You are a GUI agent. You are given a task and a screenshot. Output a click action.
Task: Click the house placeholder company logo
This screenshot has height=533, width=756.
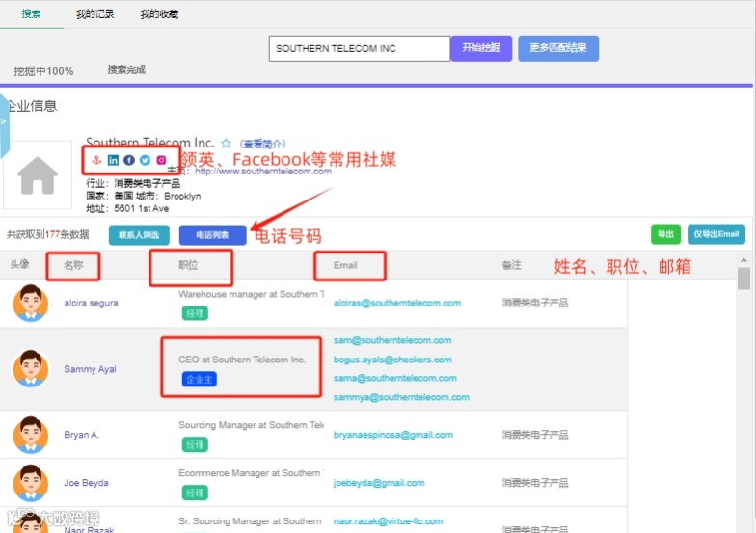point(38,175)
